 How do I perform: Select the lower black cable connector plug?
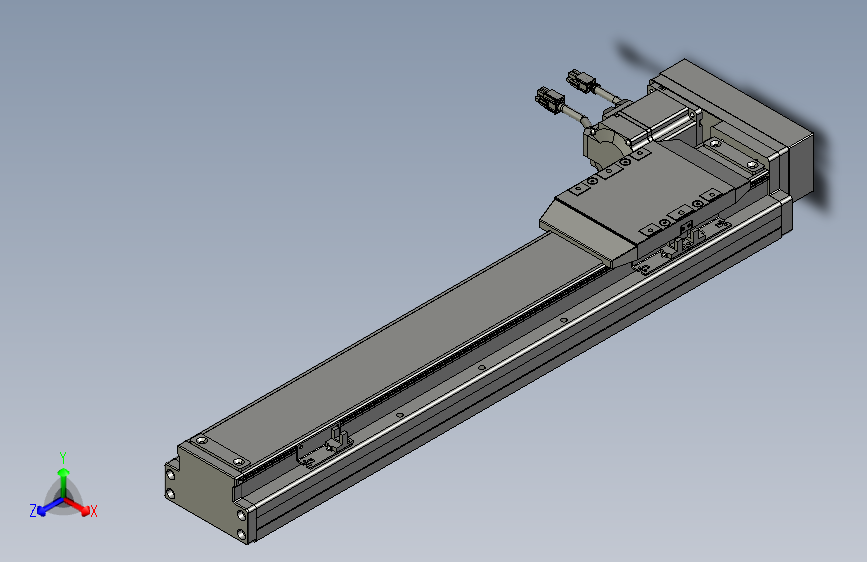[549, 101]
